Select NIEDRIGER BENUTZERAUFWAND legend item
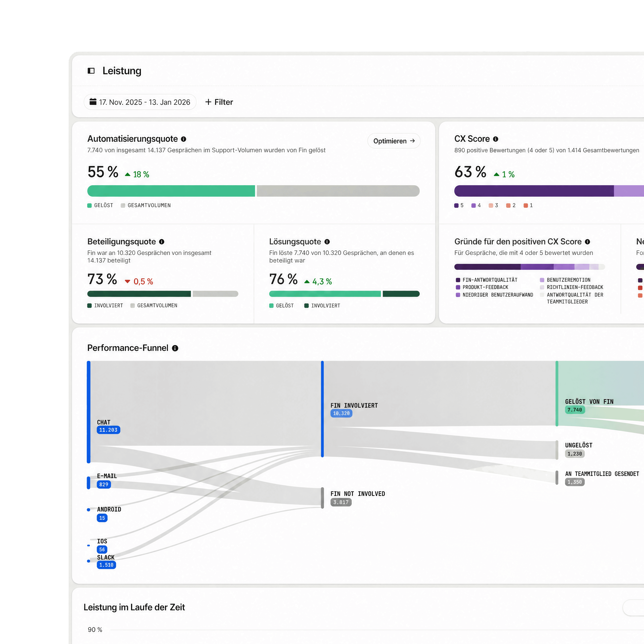This screenshot has height=644, width=644. click(494, 295)
